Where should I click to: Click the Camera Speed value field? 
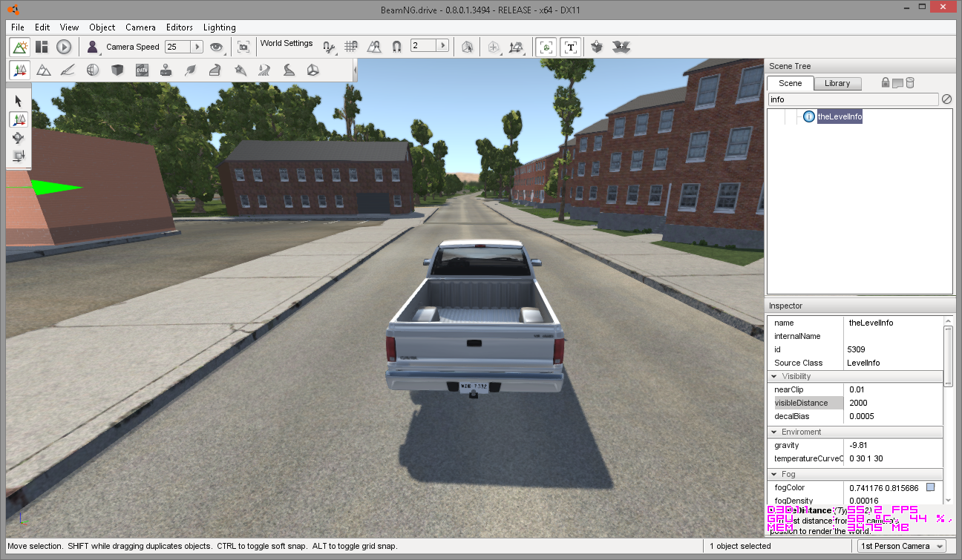pos(177,47)
